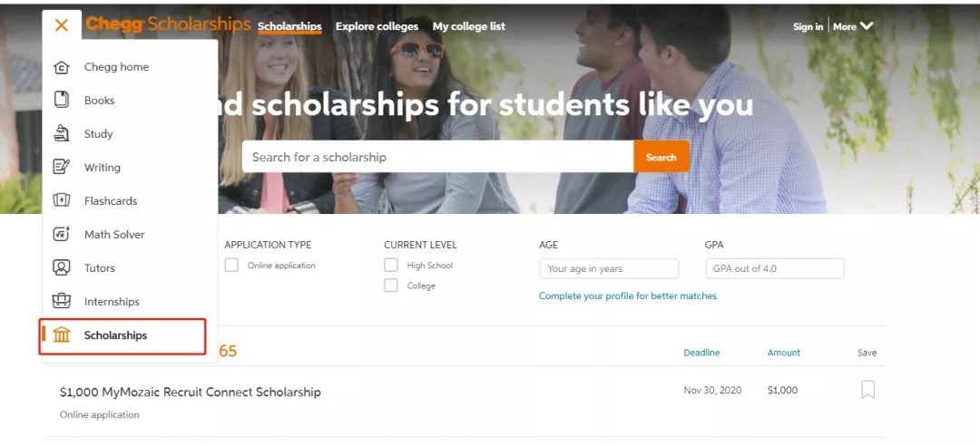
Task: Click the Writing pencil icon
Action: (x=62, y=168)
